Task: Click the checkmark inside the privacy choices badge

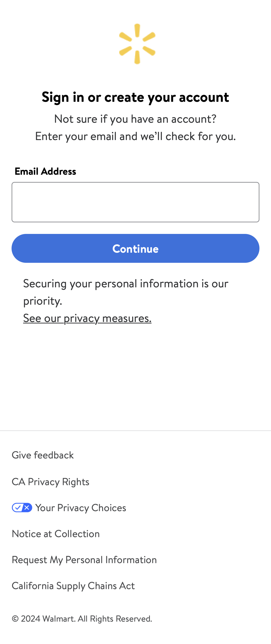Action: pos(18,508)
